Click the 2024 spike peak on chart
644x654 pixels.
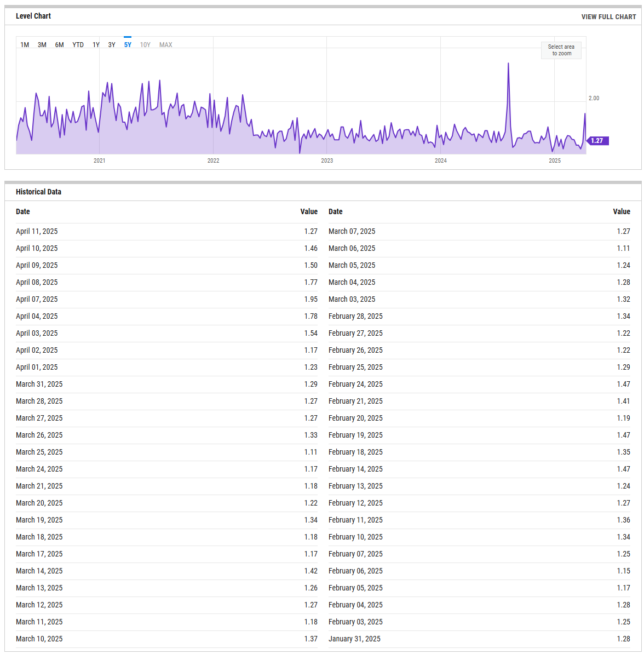click(508, 64)
